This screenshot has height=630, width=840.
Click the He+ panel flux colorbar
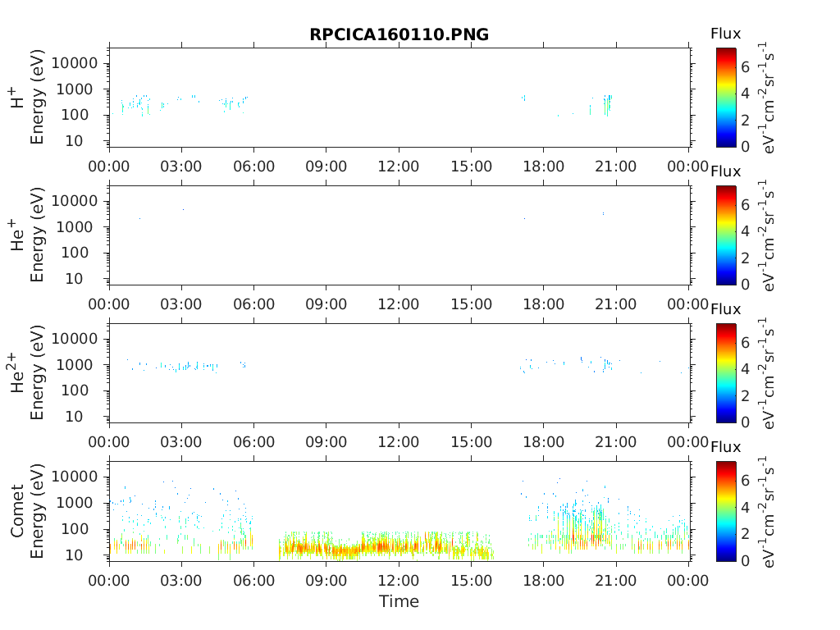click(726, 235)
